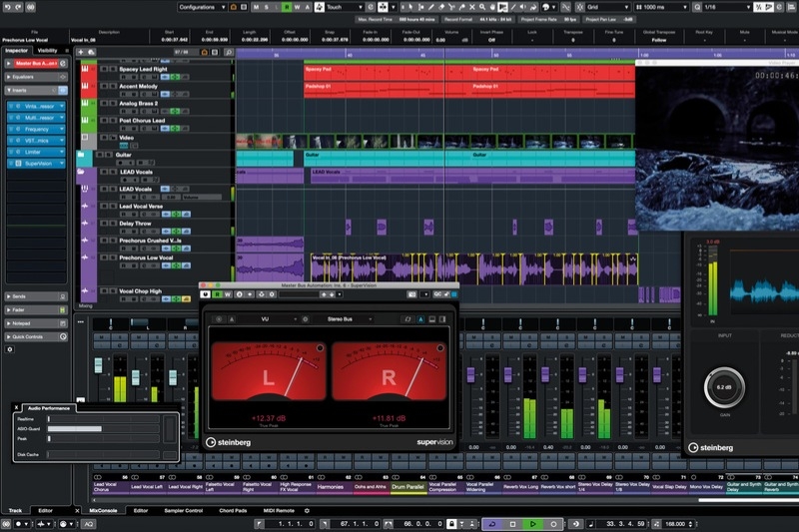Viewport: 799px width, 532px height.
Task: Select the Erase tool in toolbar
Action: click(x=441, y=7)
